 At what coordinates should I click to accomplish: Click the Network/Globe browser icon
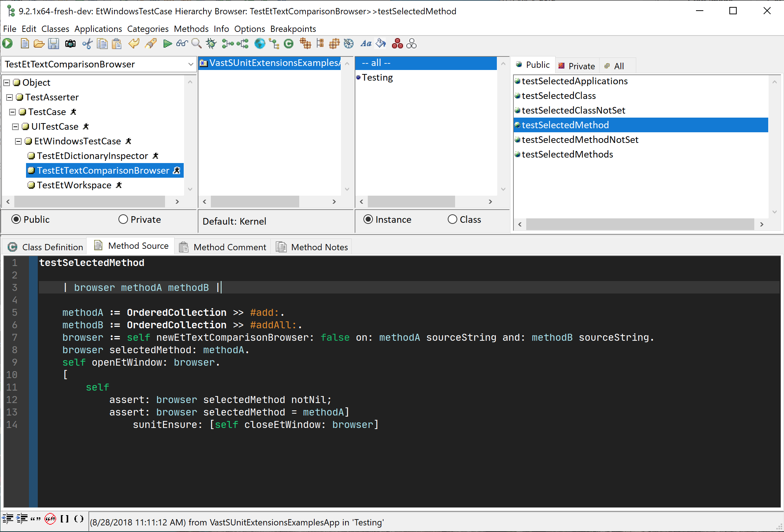click(259, 44)
